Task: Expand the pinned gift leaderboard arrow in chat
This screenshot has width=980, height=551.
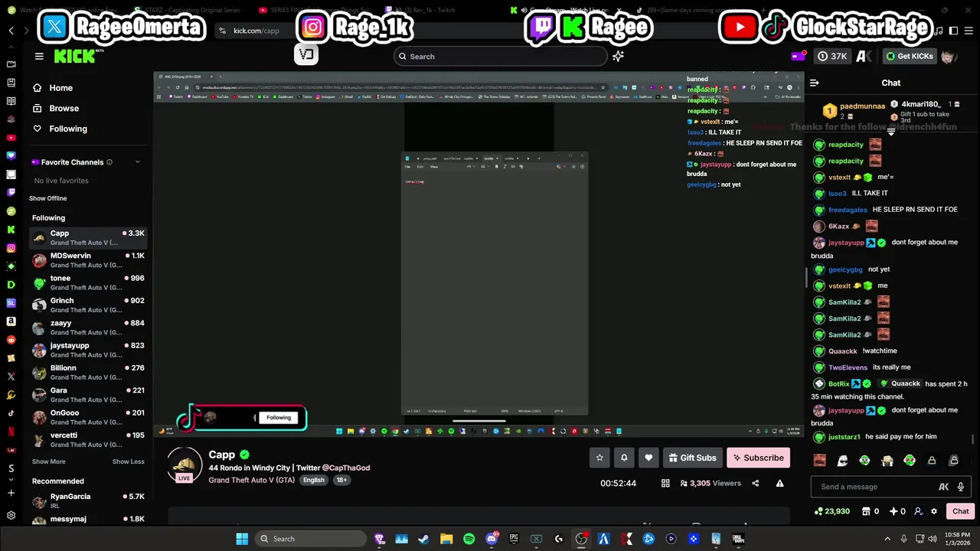Action: 891,132
